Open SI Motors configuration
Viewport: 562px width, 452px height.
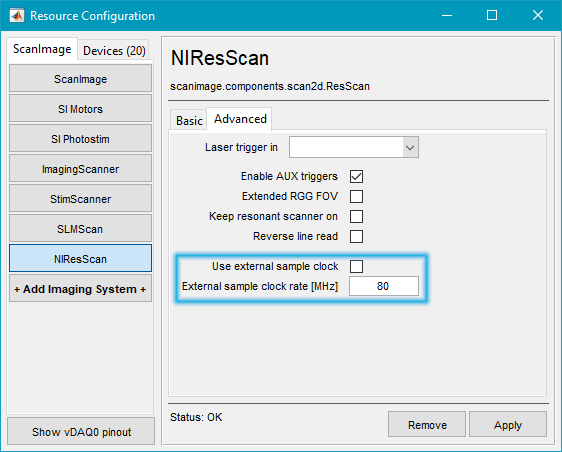[x=80, y=109]
